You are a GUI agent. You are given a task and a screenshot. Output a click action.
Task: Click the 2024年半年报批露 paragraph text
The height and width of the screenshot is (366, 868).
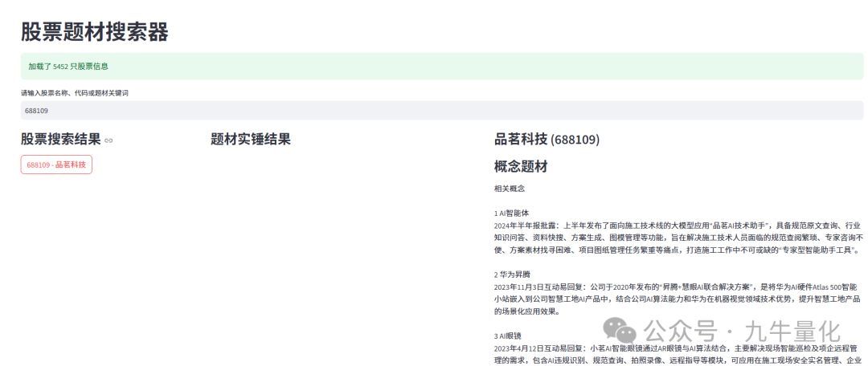coord(678,238)
